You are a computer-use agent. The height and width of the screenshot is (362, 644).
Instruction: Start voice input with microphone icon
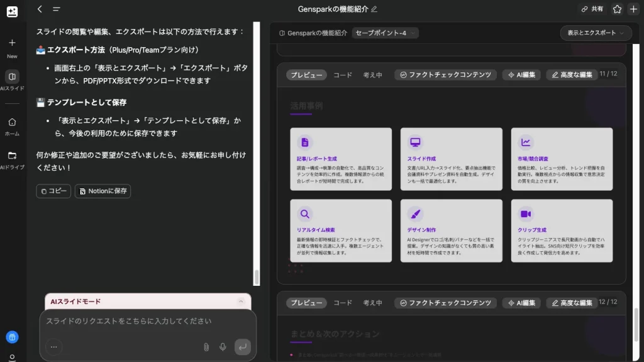click(223, 347)
